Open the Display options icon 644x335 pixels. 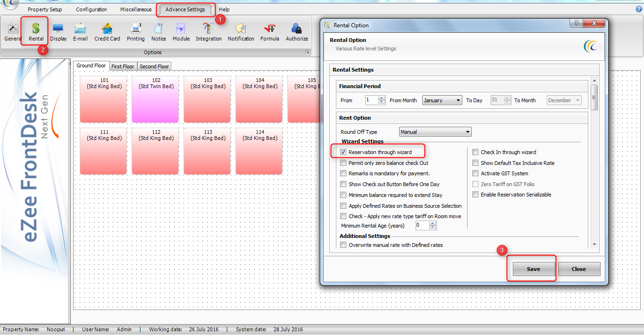pyautogui.click(x=59, y=32)
